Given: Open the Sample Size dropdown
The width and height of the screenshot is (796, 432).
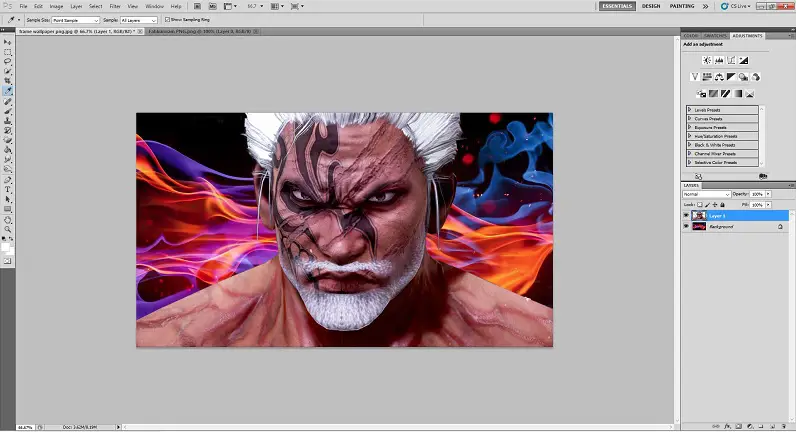Looking at the screenshot, I should pyautogui.click(x=76, y=20).
